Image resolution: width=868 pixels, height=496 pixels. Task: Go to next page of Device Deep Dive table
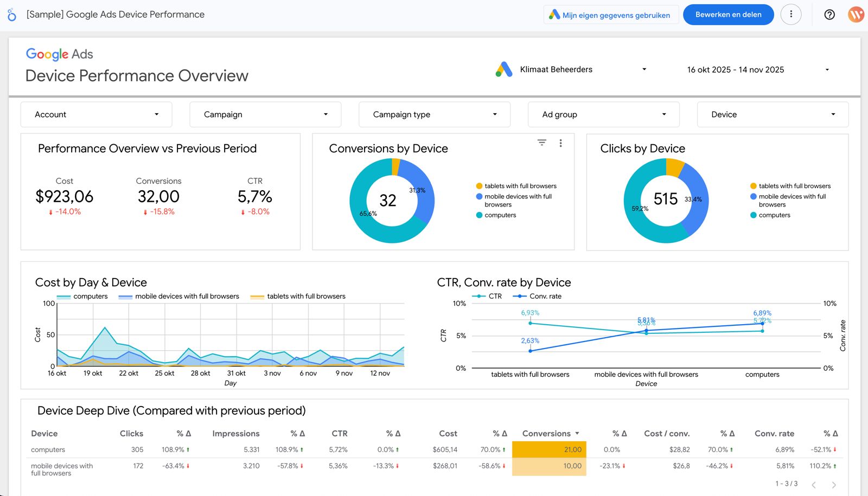point(834,484)
